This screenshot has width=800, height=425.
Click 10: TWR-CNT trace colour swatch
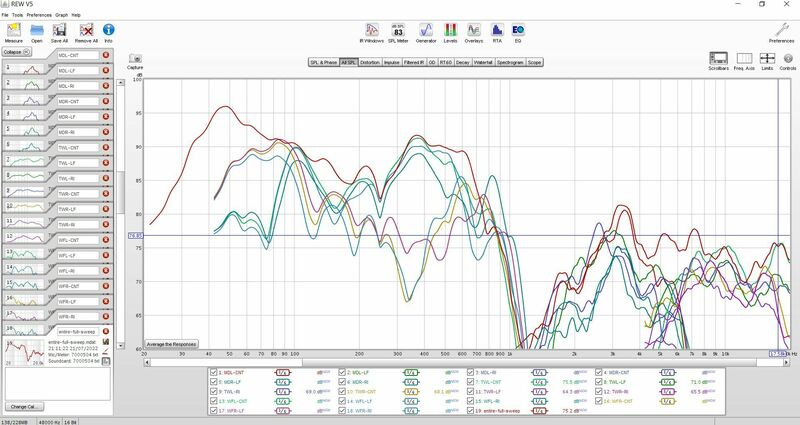tap(411, 392)
